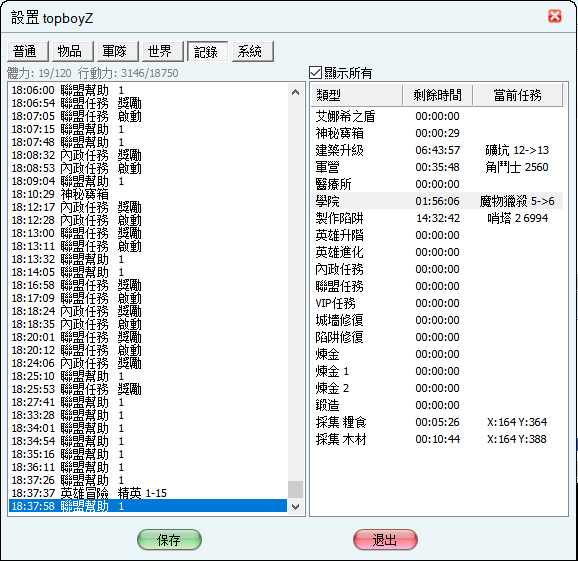578x561 pixels.
Task: Switch to the 普通 tab
Action: coord(28,51)
